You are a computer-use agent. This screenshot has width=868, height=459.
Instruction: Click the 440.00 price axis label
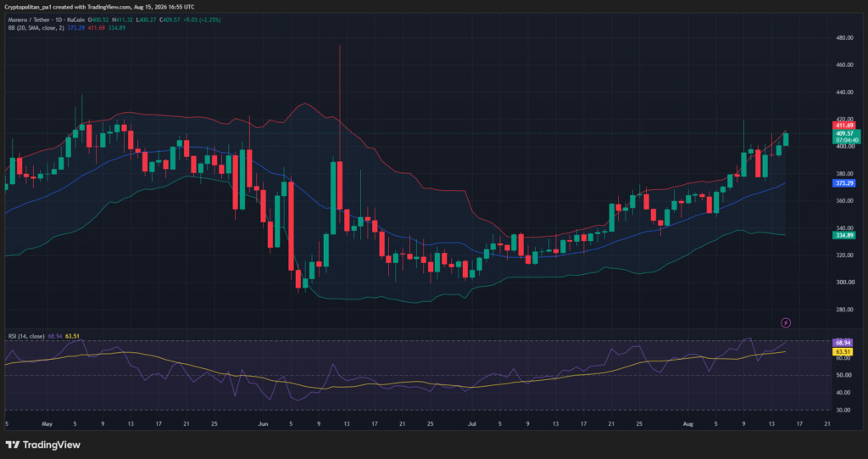coord(845,92)
